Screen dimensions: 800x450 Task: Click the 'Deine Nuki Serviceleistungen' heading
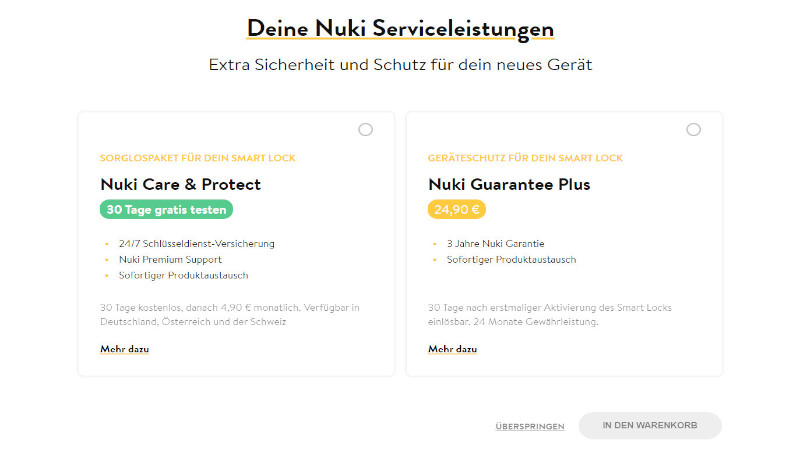pyautogui.click(x=400, y=28)
